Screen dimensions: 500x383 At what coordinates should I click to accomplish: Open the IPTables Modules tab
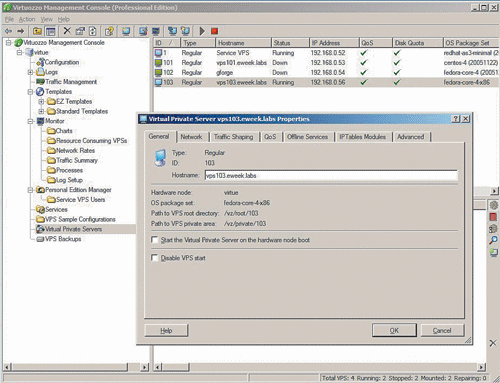pos(362,137)
